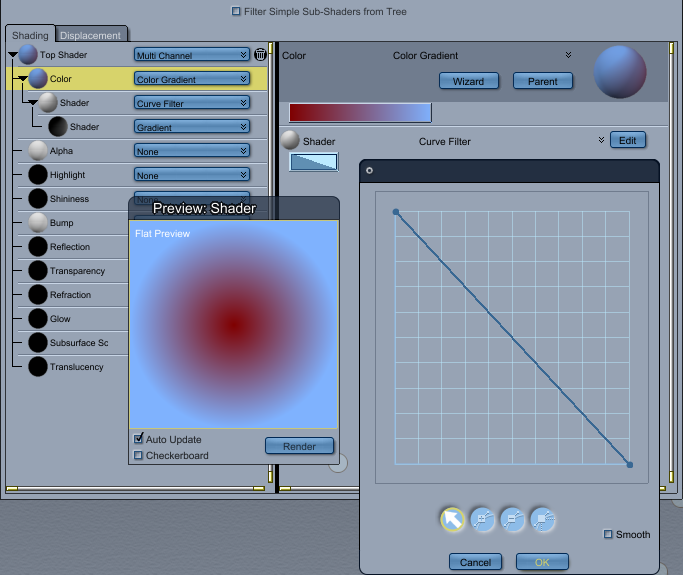683x575 pixels.
Task: Click the Edit button for Curve Filter
Action: pos(628,140)
